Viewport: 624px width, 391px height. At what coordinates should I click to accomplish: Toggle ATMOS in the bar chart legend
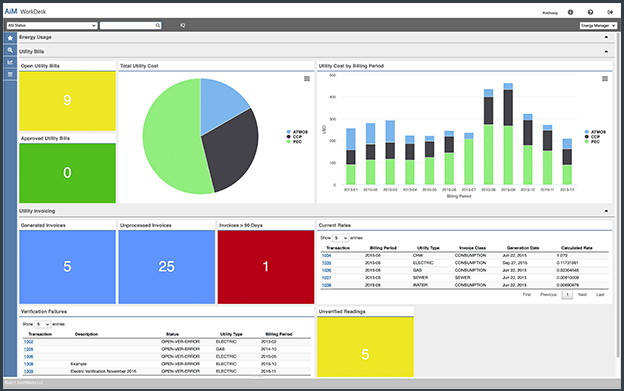click(x=595, y=132)
